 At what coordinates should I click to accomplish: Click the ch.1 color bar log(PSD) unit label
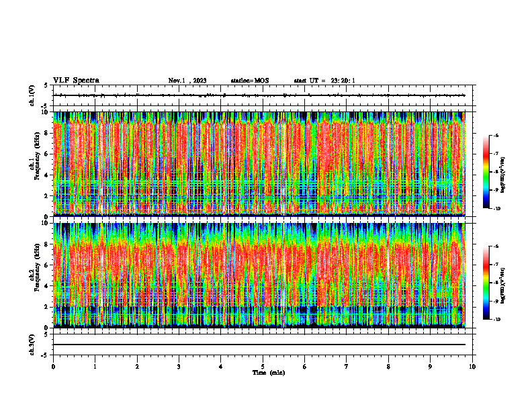[x=503, y=175]
